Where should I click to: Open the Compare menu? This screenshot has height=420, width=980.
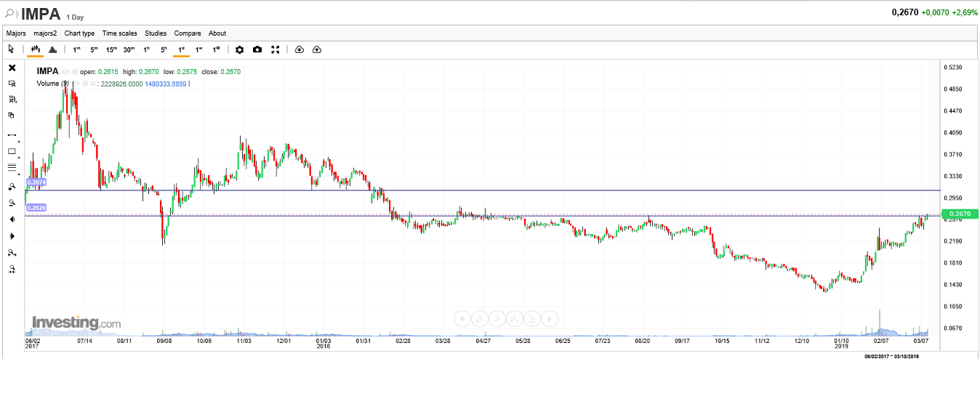(x=188, y=33)
